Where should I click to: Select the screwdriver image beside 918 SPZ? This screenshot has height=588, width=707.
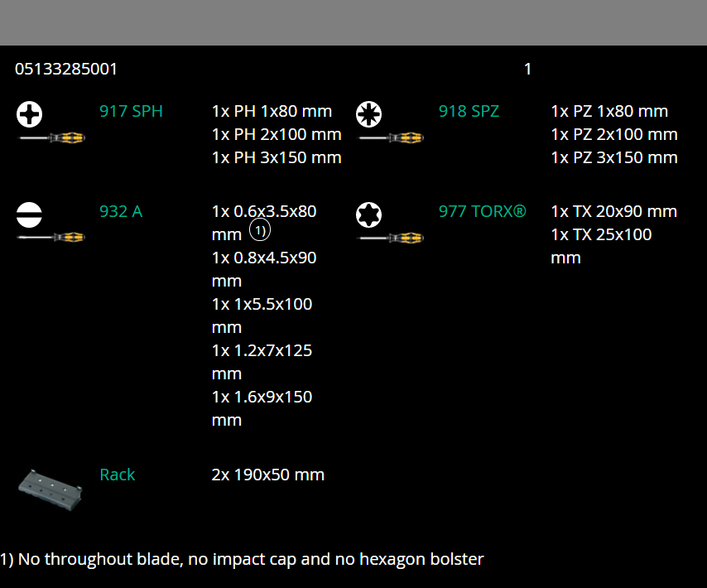tap(391, 137)
